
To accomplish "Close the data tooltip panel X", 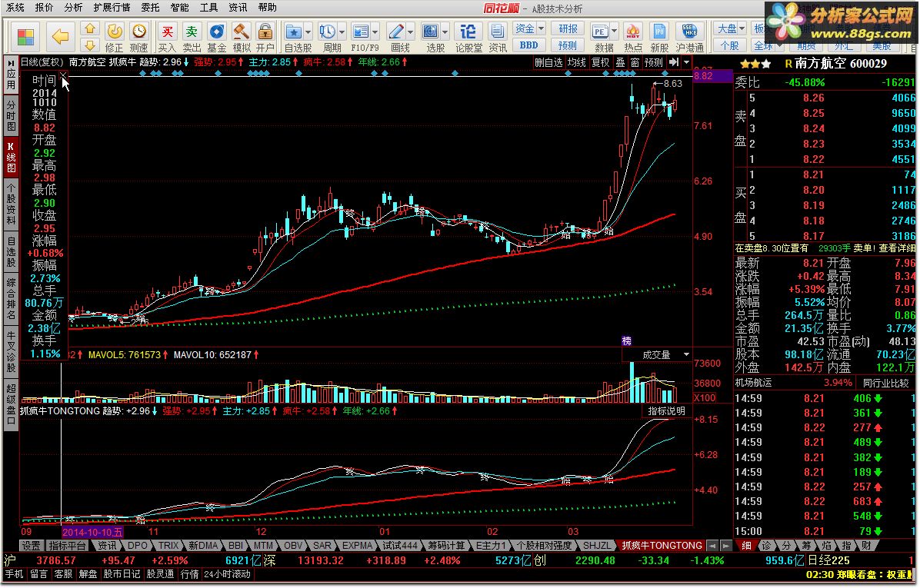I will pos(63,76).
